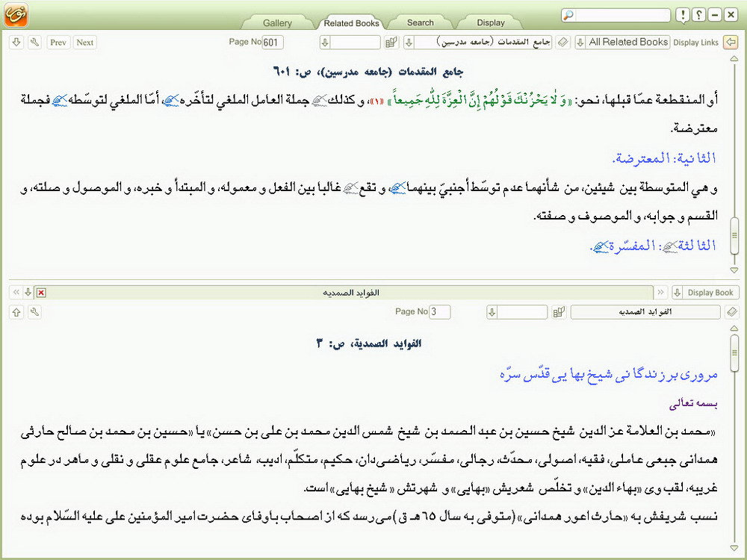Image resolution: width=747 pixels, height=560 pixels.
Task: Close الفوايد الصمديه tab with red X
Action: click(x=41, y=293)
